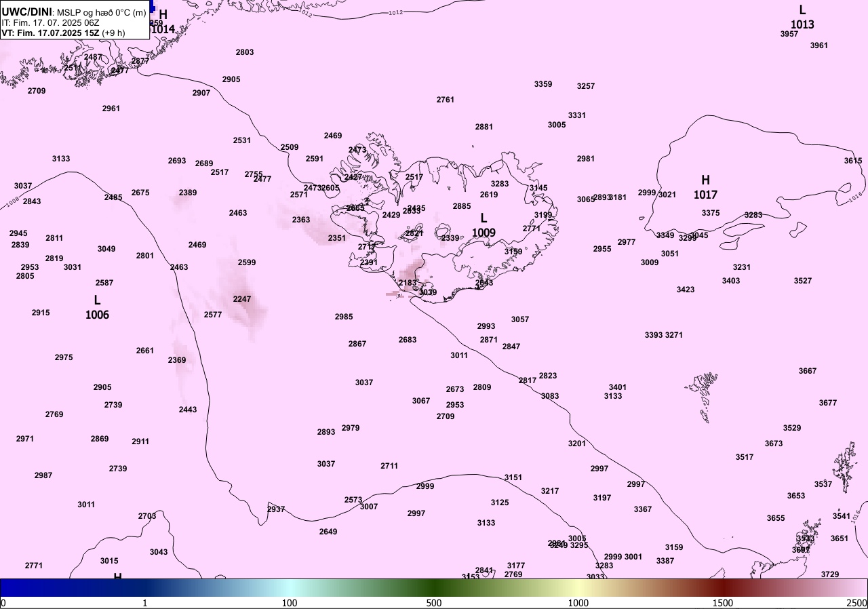Click the freezing level value 3151
This screenshot has height=609, width=868.
click(513, 477)
